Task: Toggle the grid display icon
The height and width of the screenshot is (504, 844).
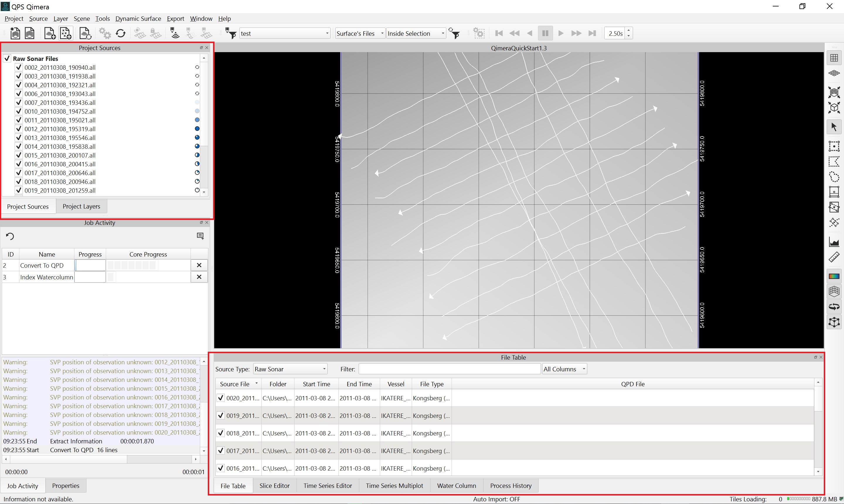Action: (x=834, y=58)
